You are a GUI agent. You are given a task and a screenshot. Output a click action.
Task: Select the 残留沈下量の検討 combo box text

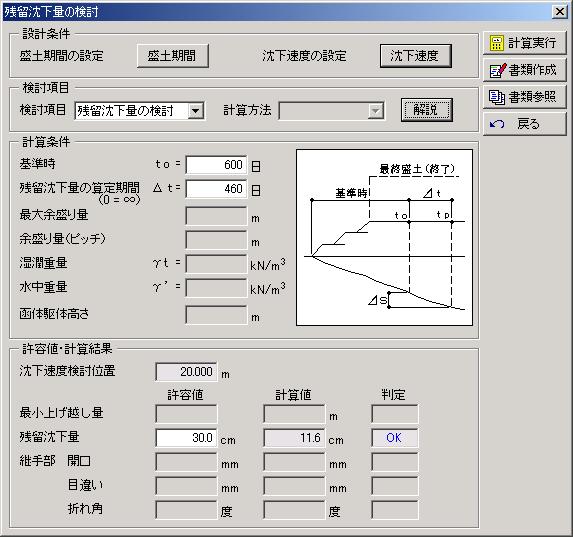pyautogui.click(x=125, y=111)
